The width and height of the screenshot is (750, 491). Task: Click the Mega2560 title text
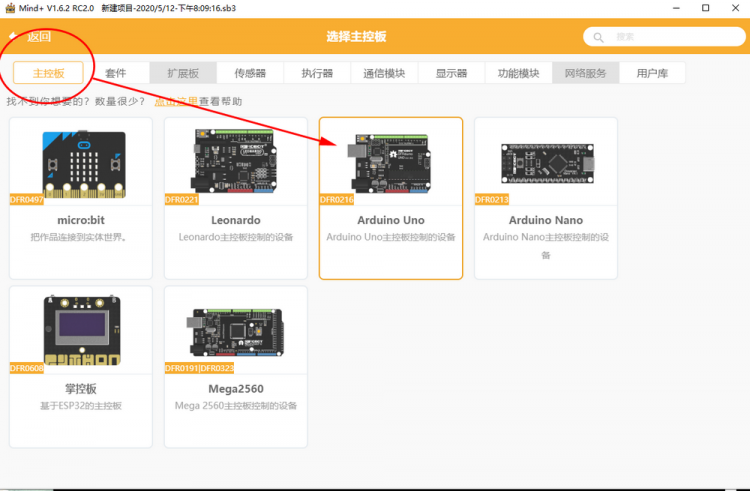pyautogui.click(x=236, y=389)
